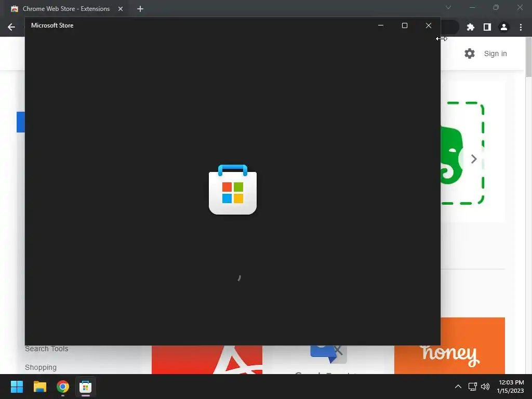The image size is (532, 399).
Task: Advance the featured carousel with right chevron
Action: pyautogui.click(x=474, y=159)
